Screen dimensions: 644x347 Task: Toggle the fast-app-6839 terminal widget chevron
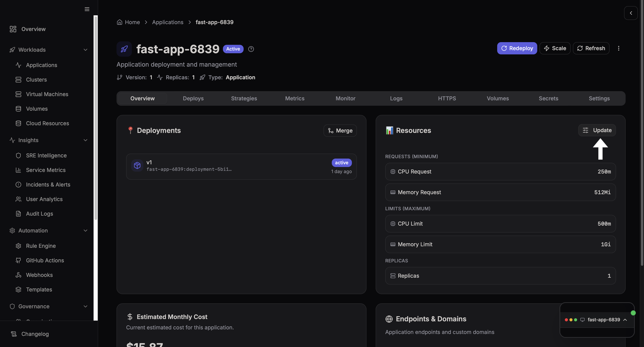625,320
